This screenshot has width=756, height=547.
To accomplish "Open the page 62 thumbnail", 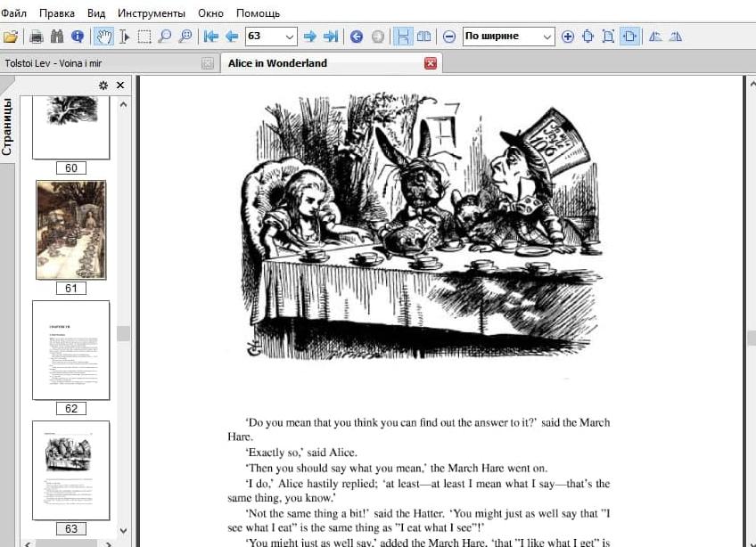I will [71, 350].
